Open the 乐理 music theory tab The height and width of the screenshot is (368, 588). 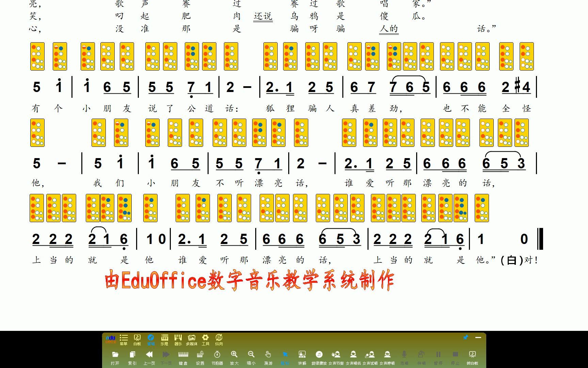164,340
